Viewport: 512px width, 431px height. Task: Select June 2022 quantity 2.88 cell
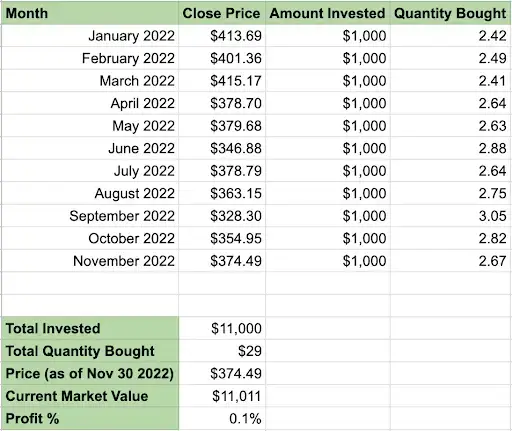point(450,148)
